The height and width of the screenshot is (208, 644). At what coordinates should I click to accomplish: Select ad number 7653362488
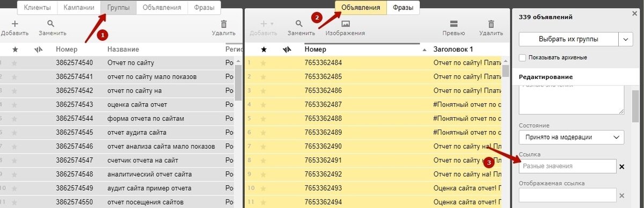(x=323, y=119)
